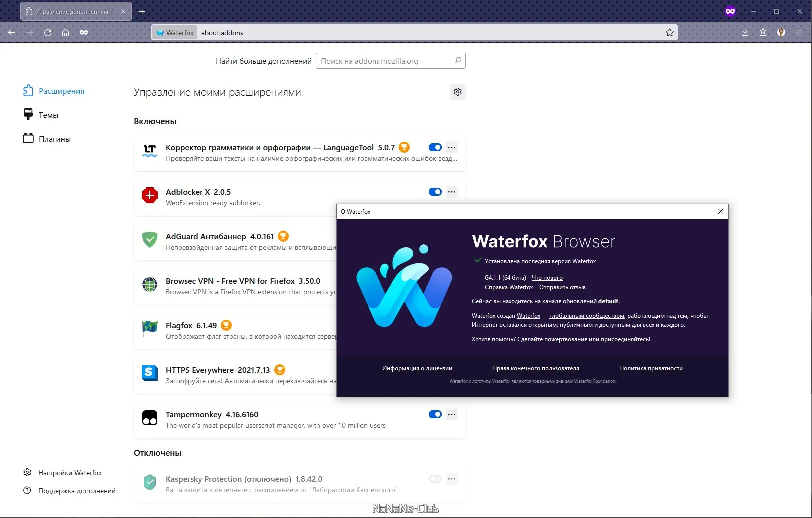Click the присоединяйтесь! link

[625, 339]
